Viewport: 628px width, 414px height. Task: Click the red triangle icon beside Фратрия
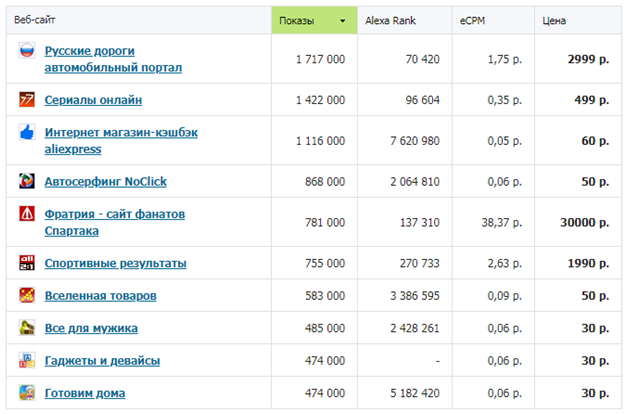27,213
